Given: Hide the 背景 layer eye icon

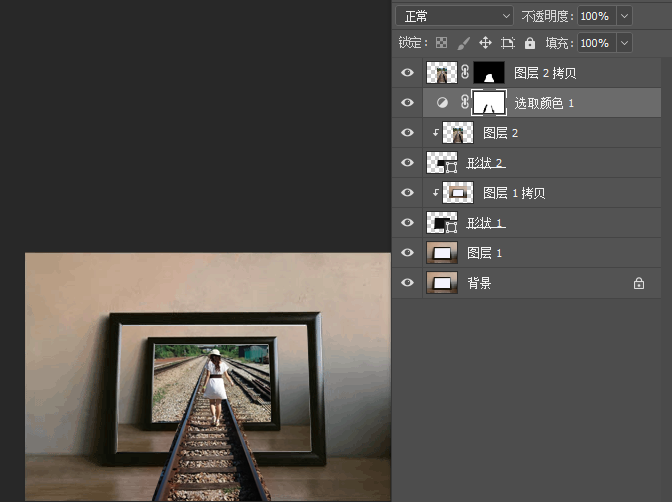Looking at the screenshot, I should click(x=407, y=283).
